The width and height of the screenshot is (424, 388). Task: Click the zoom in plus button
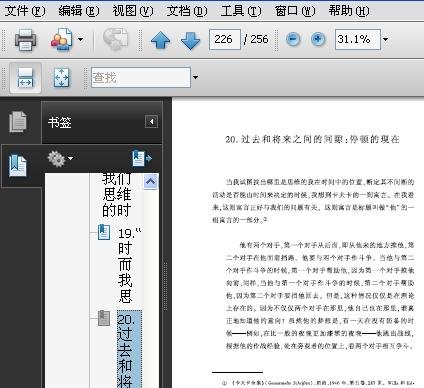(x=318, y=39)
